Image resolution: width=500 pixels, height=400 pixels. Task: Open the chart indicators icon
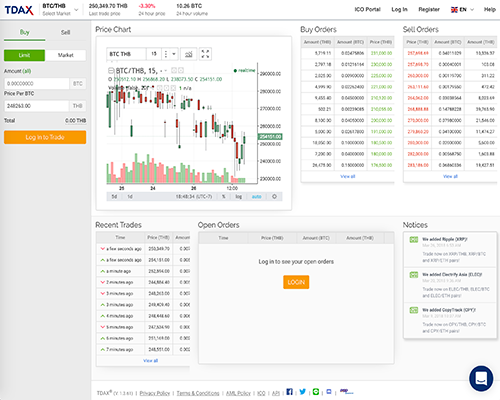tap(188, 54)
